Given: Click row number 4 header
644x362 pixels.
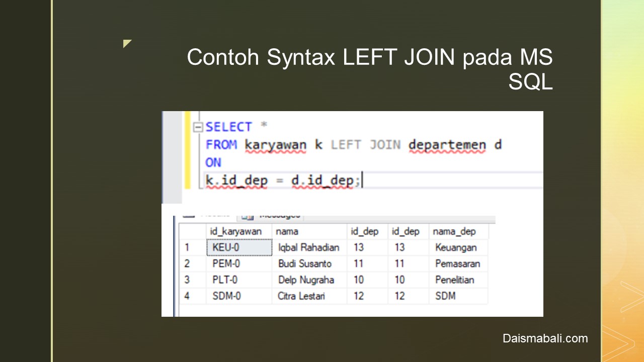Looking at the screenshot, I should 187,296.
